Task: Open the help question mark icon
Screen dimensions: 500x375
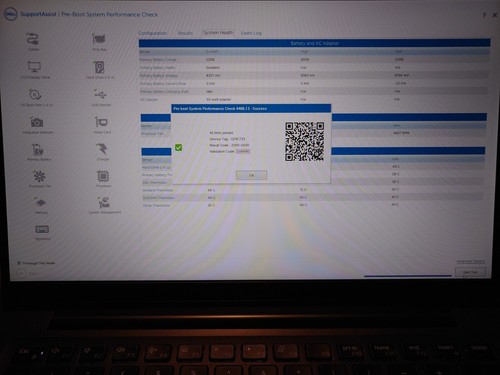Action: [x=484, y=15]
